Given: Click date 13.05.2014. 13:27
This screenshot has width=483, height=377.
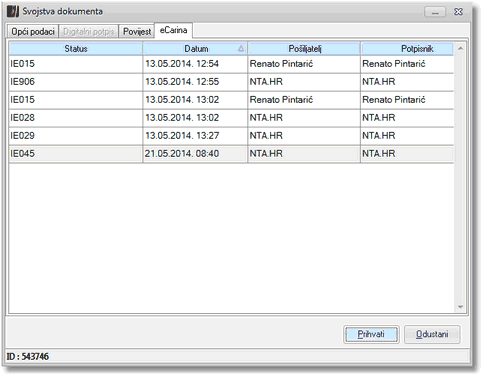Looking at the screenshot, I should click(182, 136).
